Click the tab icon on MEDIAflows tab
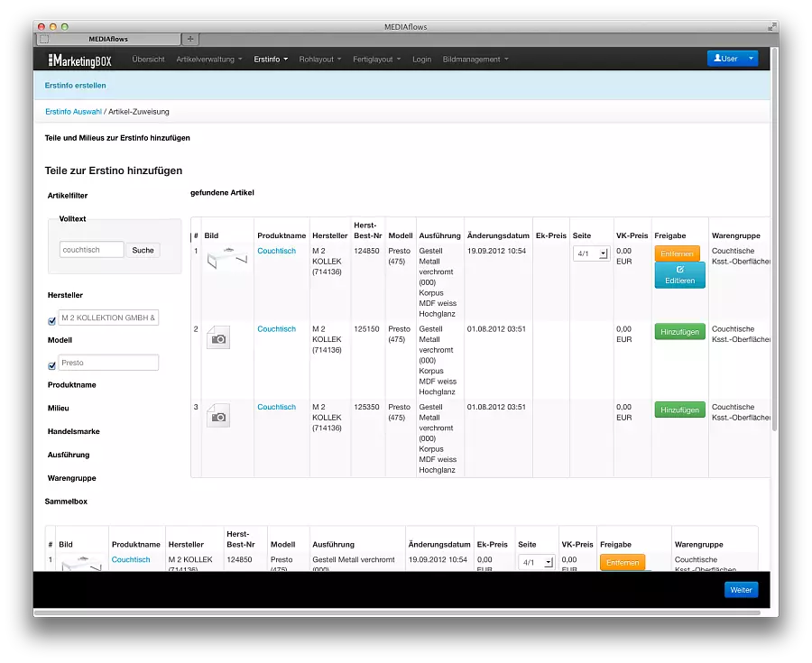 pos(44,39)
